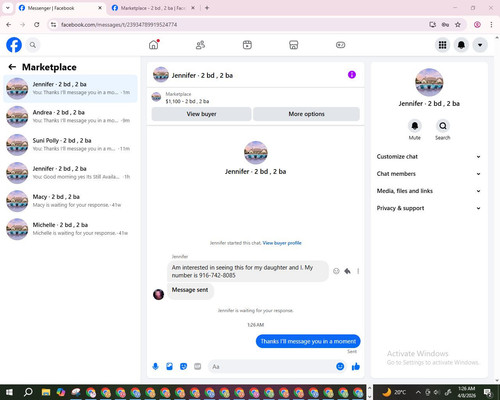The height and width of the screenshot is (400, 500).
Task: Choose a sticker from the composer
Action: coord(183,367)
